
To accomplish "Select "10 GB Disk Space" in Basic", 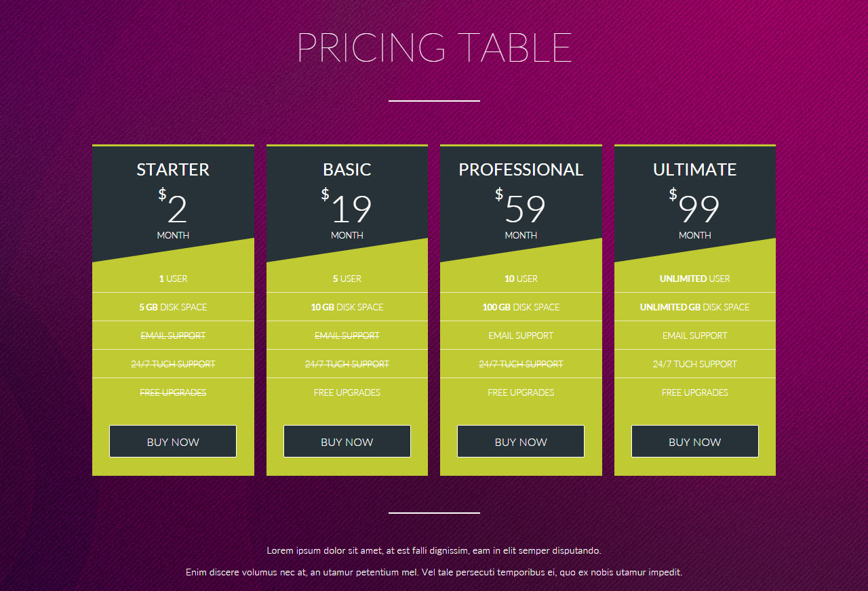I will click(x=347, y=307).
